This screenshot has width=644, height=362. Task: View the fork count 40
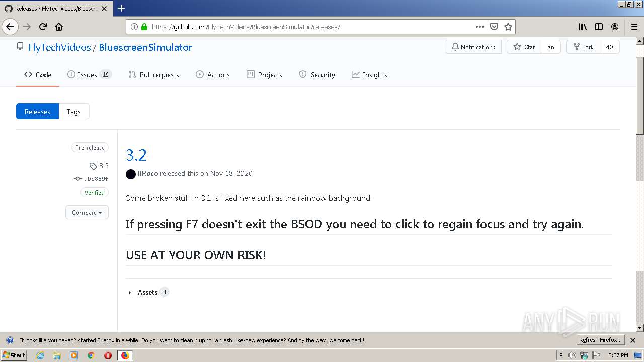(x=609, y=47)
